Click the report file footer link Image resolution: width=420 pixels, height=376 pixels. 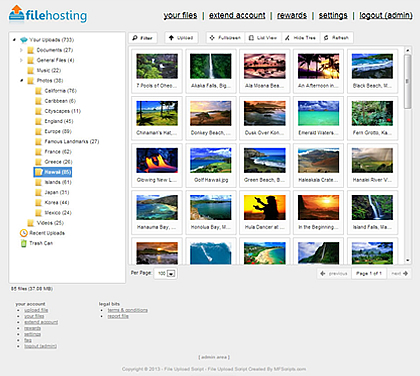click(118, 316)
